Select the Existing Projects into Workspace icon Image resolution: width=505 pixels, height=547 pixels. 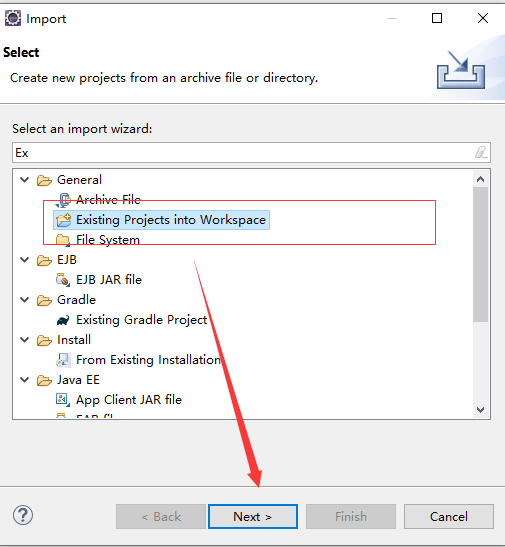click(x=63, y=220)
